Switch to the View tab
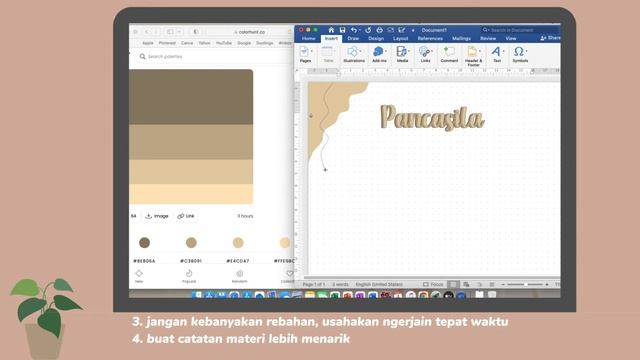The height and width of the screenshot is (360, 640). (x=511, y=38)
